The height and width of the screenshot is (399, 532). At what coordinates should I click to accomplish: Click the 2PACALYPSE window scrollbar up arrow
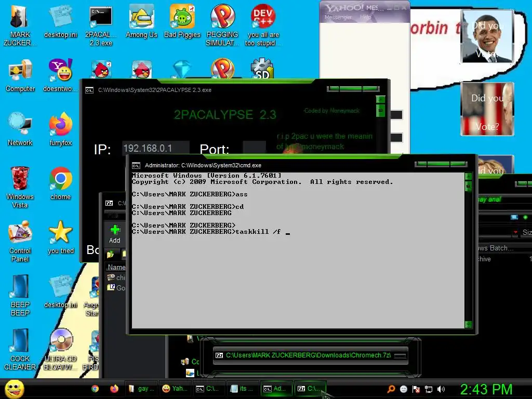(x=380, y=100)
